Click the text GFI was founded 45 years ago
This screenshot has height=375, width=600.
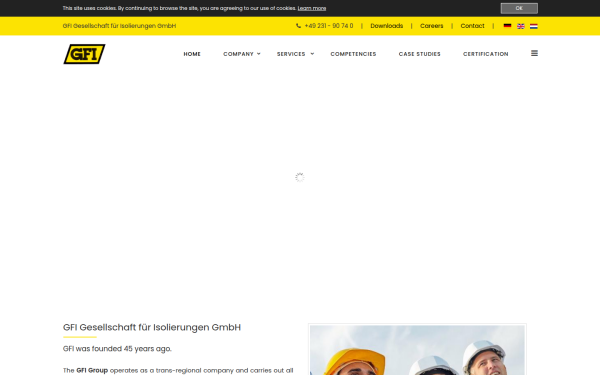click(117, 349)
